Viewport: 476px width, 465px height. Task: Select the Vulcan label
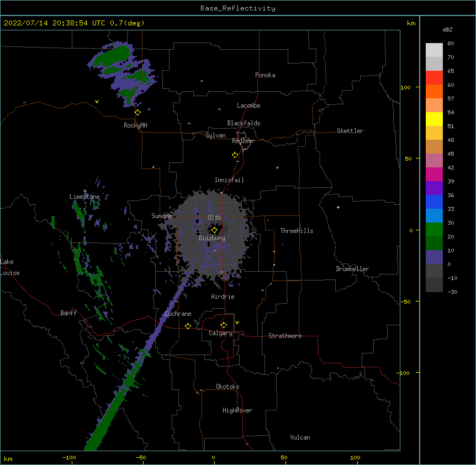[300, 437]
